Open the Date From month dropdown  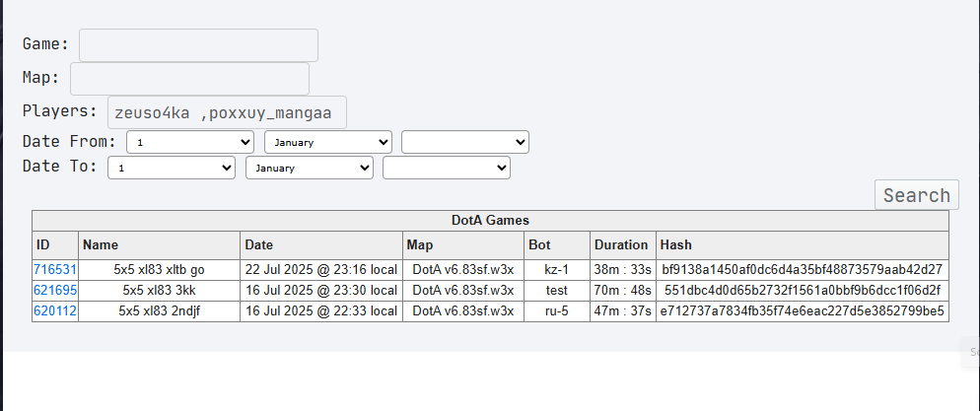tap(328, 142)
